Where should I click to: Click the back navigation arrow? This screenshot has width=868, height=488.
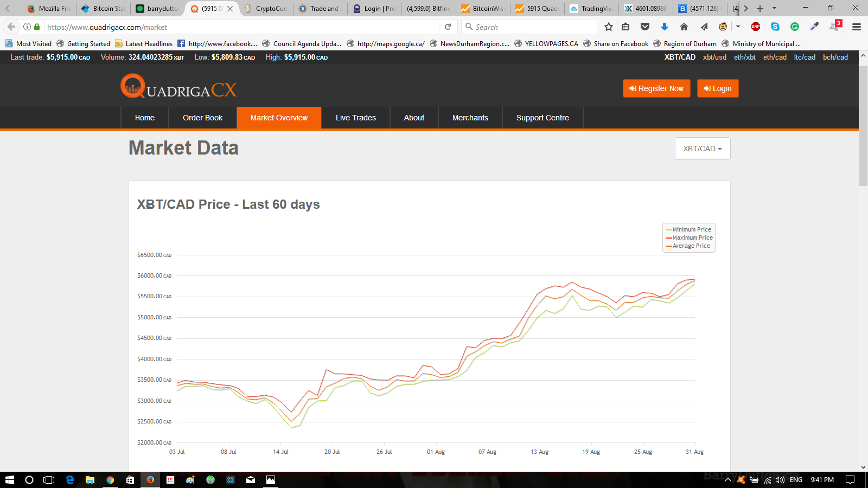(11, 27)
